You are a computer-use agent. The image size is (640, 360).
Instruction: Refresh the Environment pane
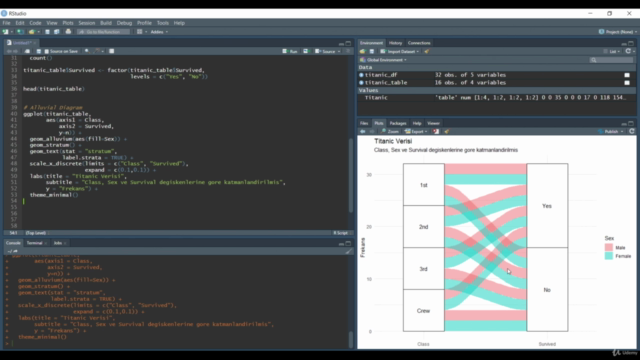point(628,51)
